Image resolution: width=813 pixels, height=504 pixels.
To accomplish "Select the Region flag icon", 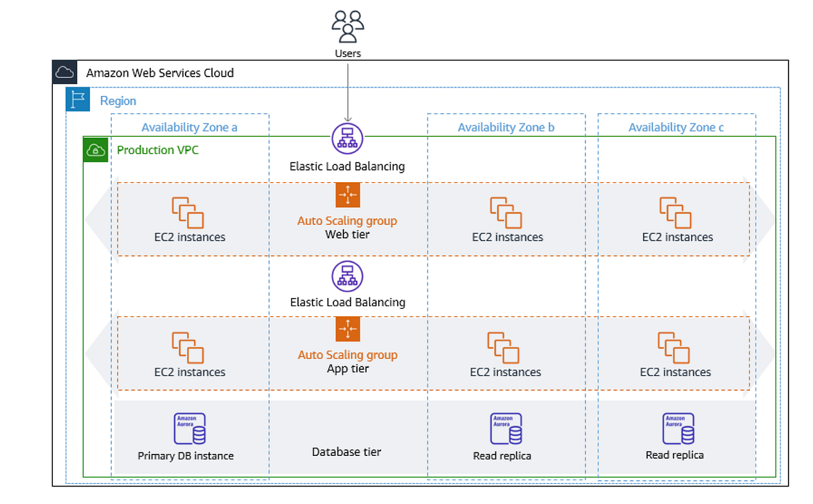I will click(x=77, y=100).
